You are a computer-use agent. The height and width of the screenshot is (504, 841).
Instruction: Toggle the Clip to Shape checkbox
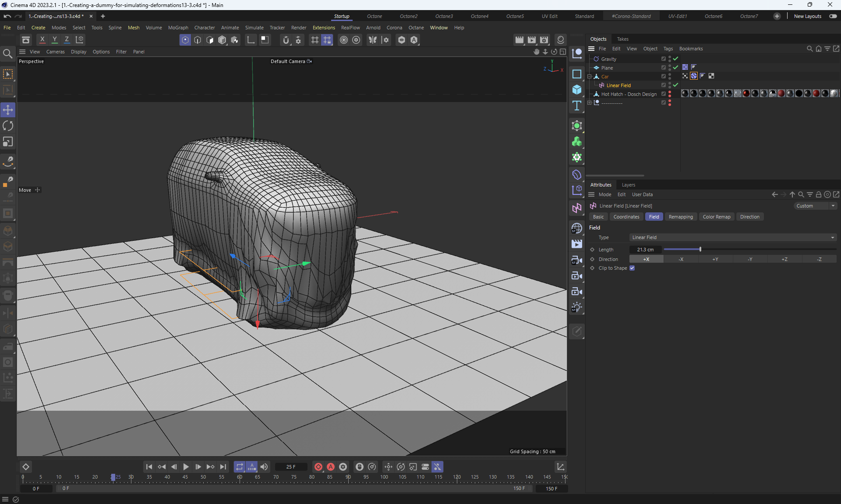[x=632, y=268]
